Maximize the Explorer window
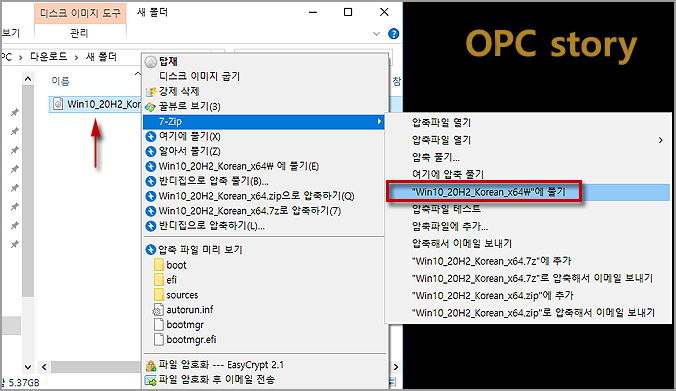Image resolution: width=676 pixels, height=391 pixels. click(348, 13)
